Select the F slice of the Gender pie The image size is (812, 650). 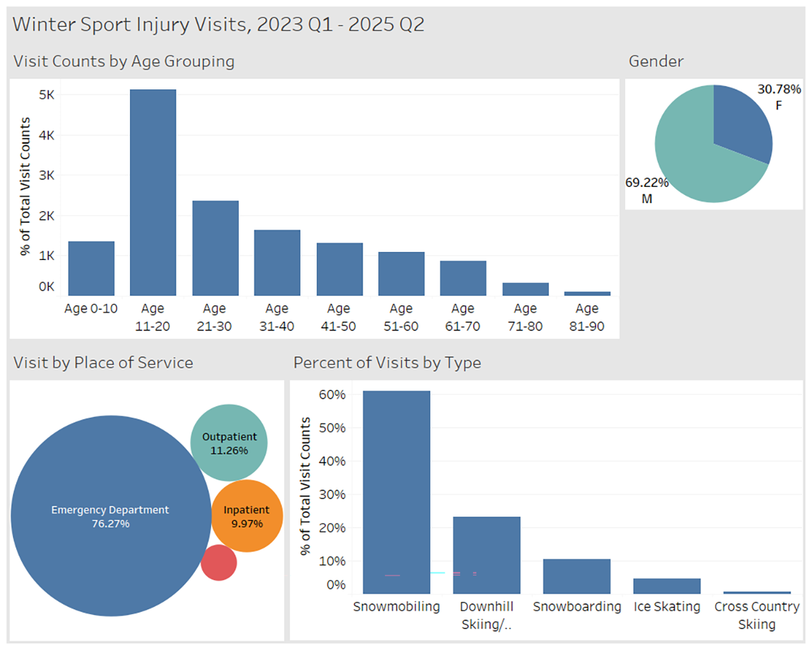coord(738,115)
